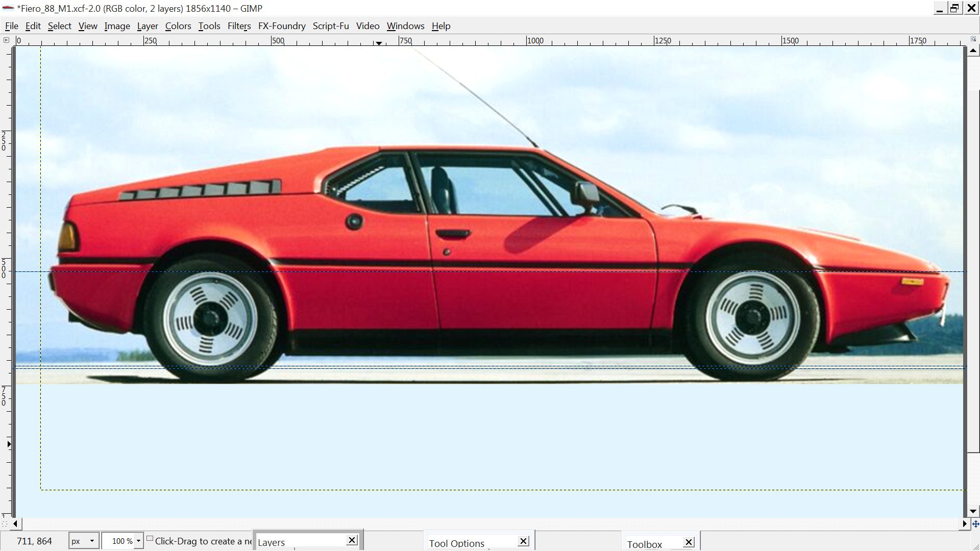The image size is (980, 551).
Task: Open the px unit dropdown
Action: tap(84, 541)
